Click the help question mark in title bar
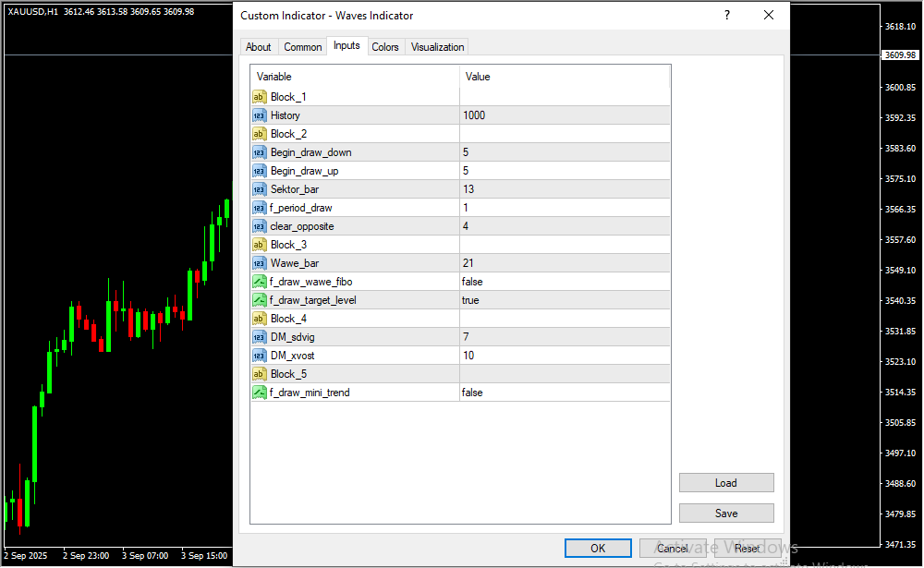 point(727,16)
